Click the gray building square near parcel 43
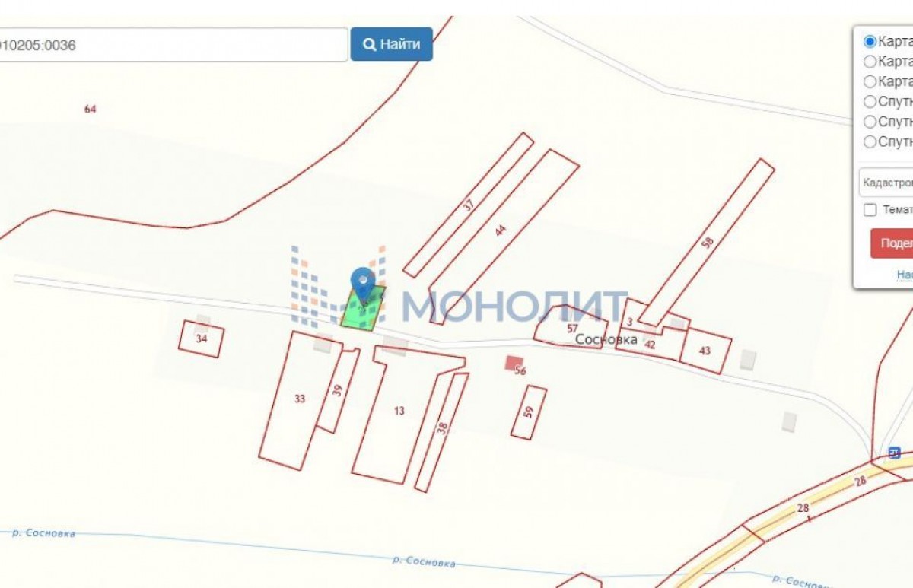The height and width of the screenshot is (588, 913). pos(749,360)
